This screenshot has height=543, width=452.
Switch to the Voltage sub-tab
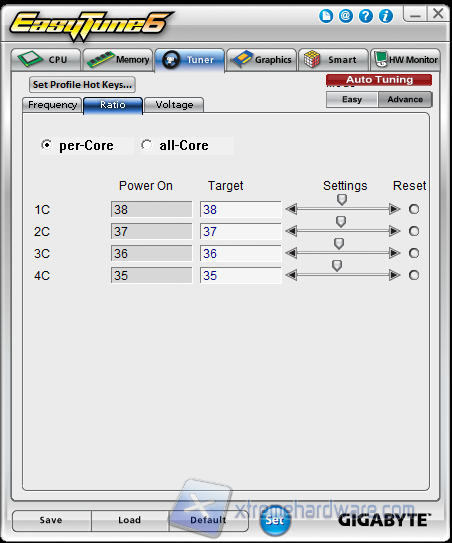coord(174,105)
